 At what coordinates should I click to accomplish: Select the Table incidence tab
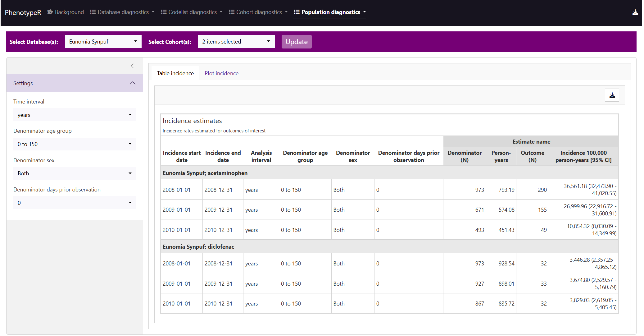coord(175,73)
